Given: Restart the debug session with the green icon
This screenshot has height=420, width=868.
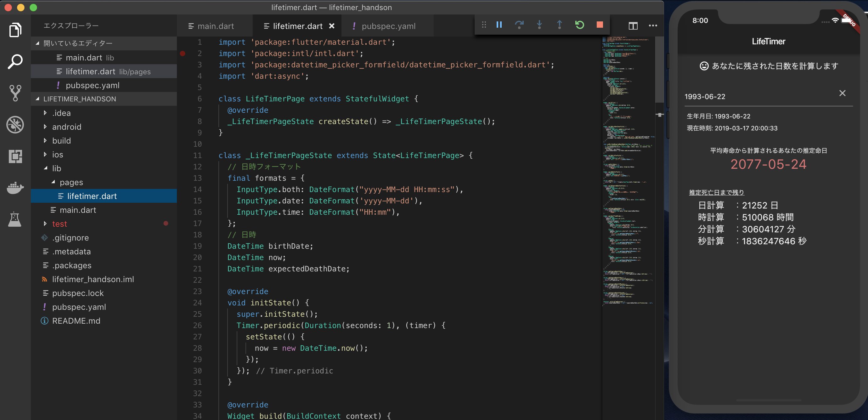Looking at the screenshot, I should pos(580,25).
